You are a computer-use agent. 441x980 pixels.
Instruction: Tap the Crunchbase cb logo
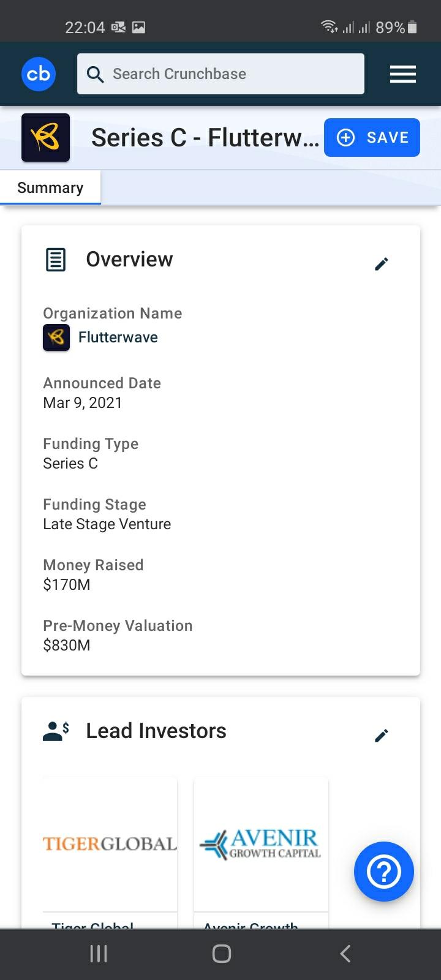[x=39, y=74]
